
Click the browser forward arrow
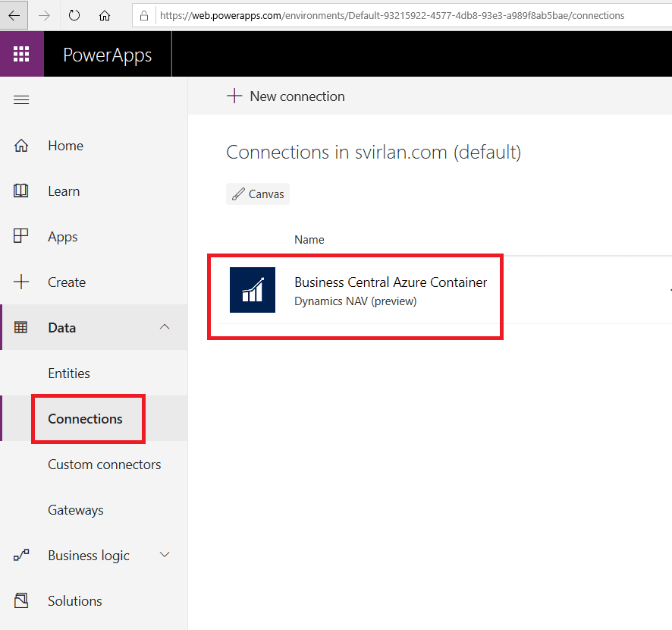point(44,16)
